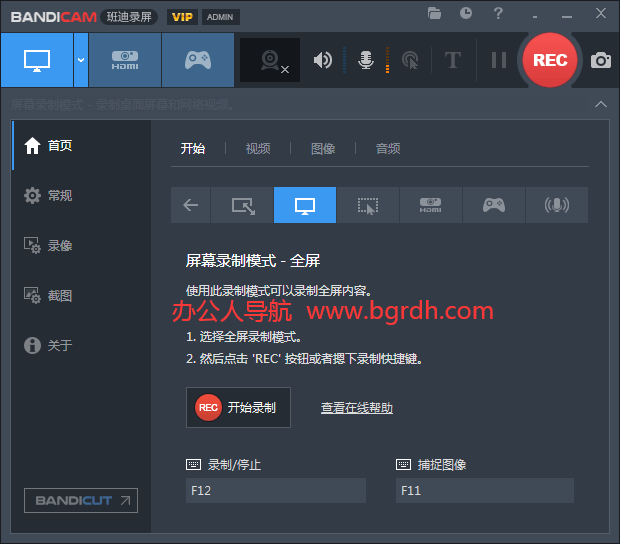
Task: Select the 图像 tab
Action: coord(323,149)
